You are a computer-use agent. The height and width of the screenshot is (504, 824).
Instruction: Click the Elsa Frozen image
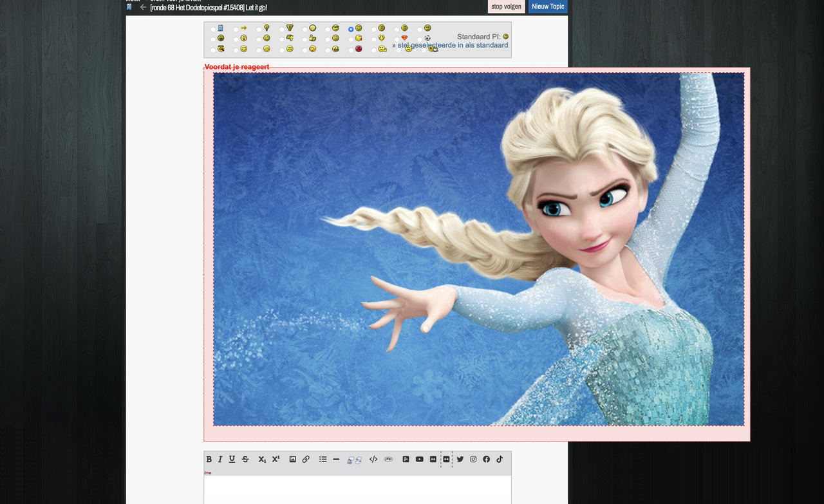tap(478, 249)
